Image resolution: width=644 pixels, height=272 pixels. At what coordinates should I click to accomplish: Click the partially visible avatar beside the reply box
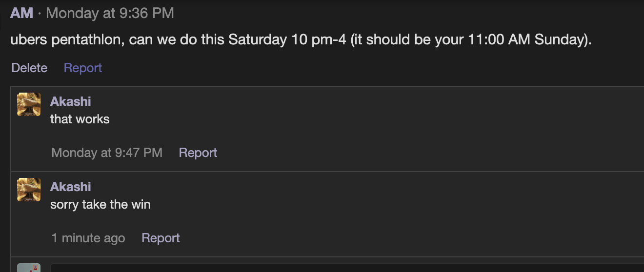[x=29, y=268]
